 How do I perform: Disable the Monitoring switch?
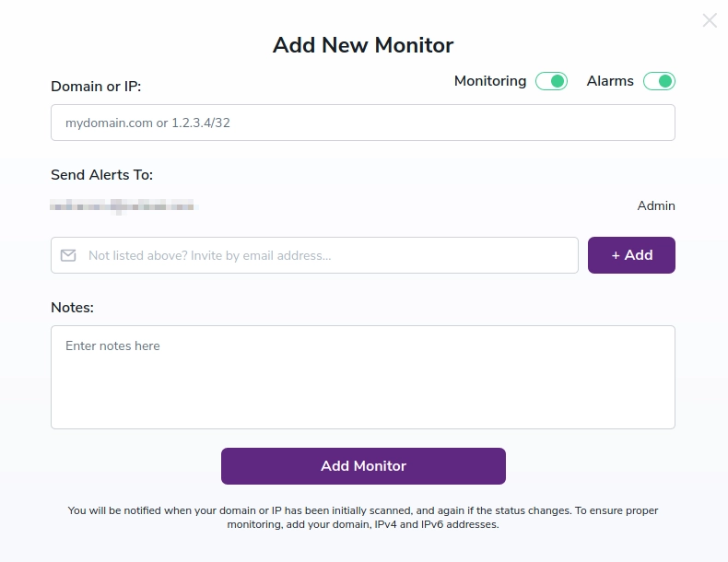(x=551, y=81)
